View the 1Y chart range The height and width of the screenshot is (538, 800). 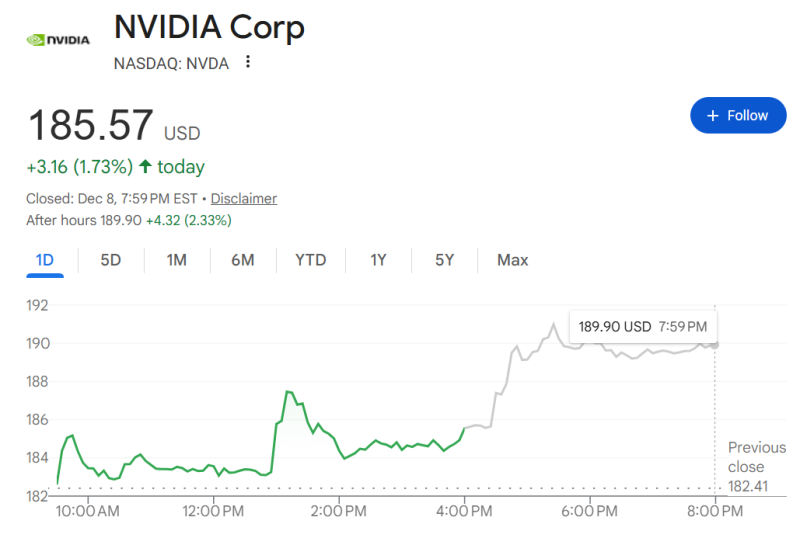coord(378,260)
